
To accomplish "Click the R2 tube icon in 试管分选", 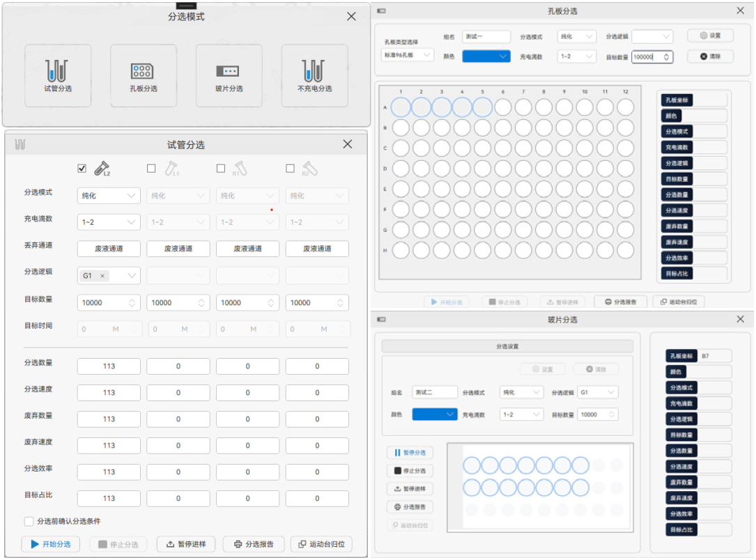I will point(310,169).
